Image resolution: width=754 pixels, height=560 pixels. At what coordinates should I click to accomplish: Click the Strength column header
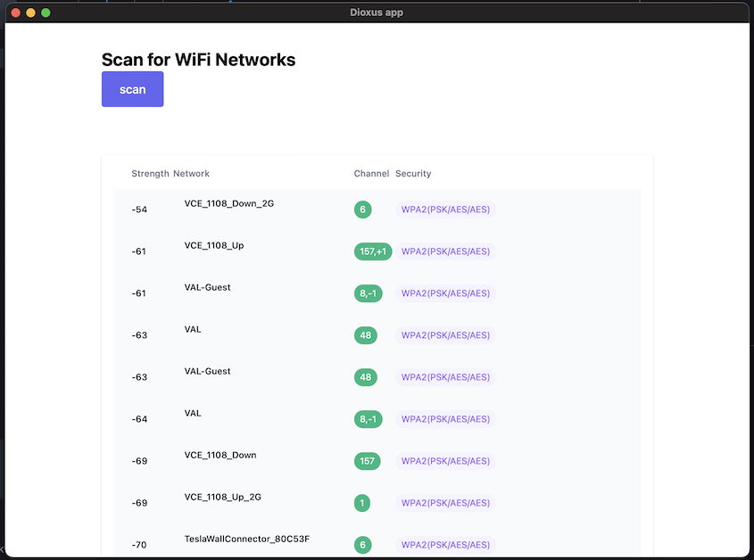click(x=150, y=174)
